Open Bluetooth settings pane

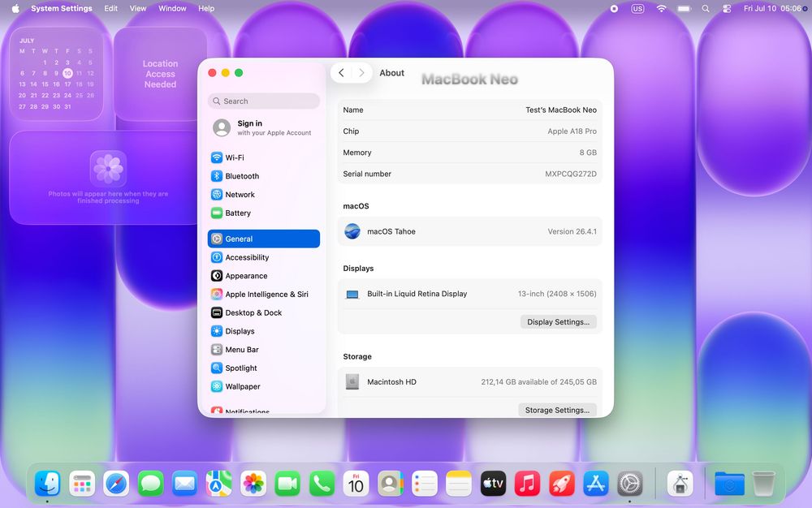[x=264, y=176]
